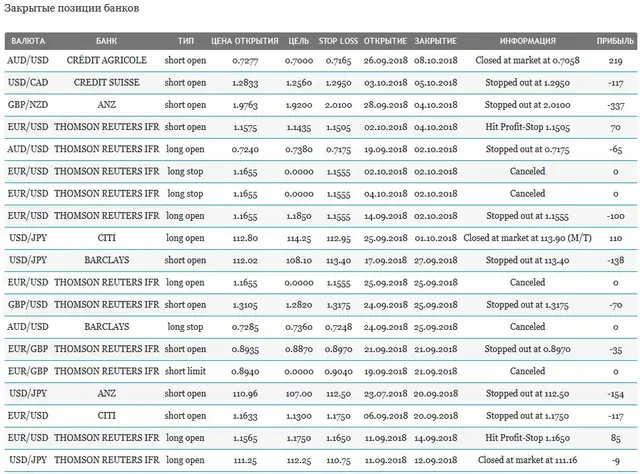Viewport: 640px width, 474px height.
Task: Click 'Stopped out at 1.1750' cell
Action: pyautogui.click(x=527, y=416)
